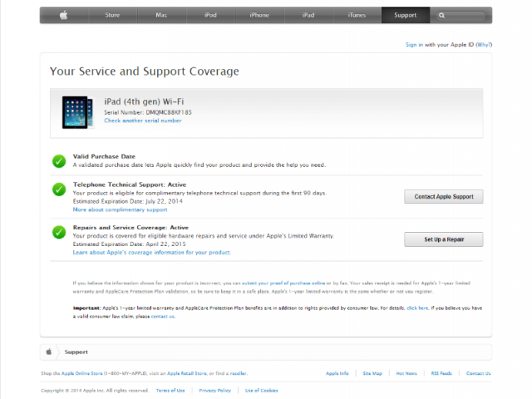Click the search field in navigation bar

pyautogui.click(x=465, y=15)
